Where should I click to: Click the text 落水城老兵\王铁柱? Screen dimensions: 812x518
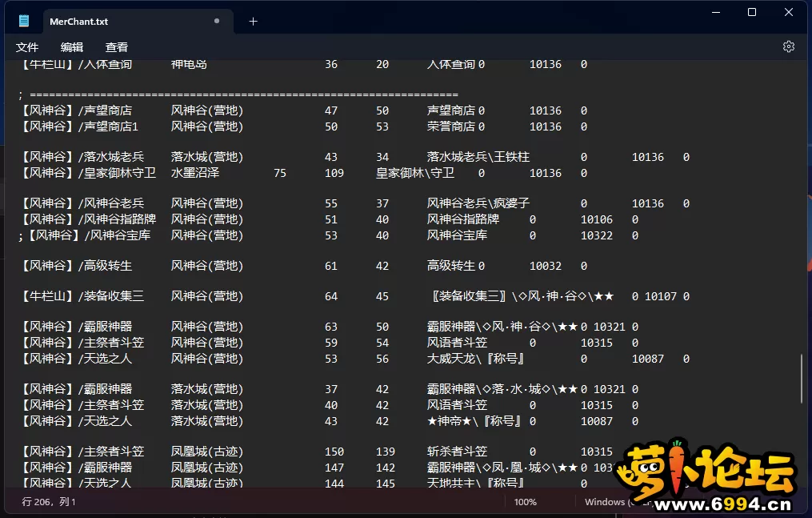(478, 157)
